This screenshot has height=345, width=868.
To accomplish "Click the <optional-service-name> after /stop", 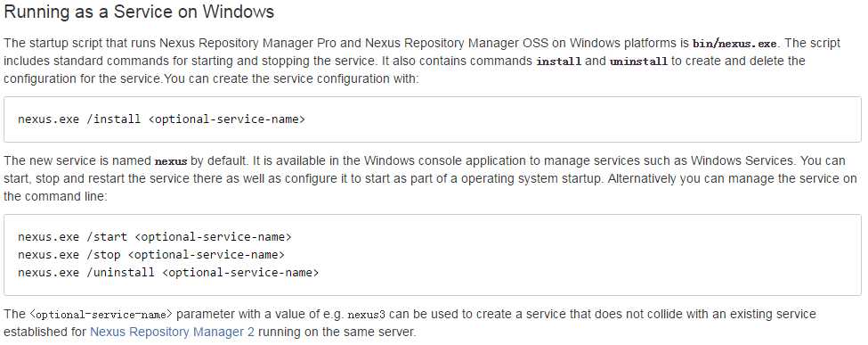I will tap(206, 255).
